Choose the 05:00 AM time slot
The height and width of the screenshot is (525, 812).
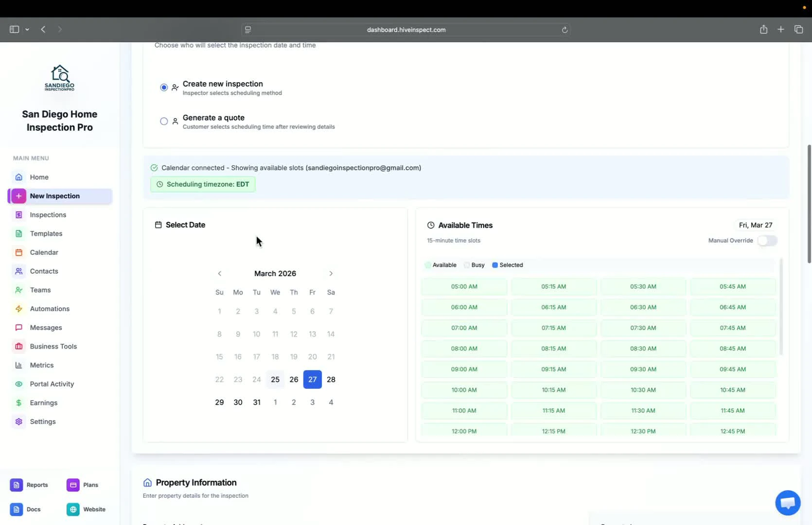pos(464,286)
